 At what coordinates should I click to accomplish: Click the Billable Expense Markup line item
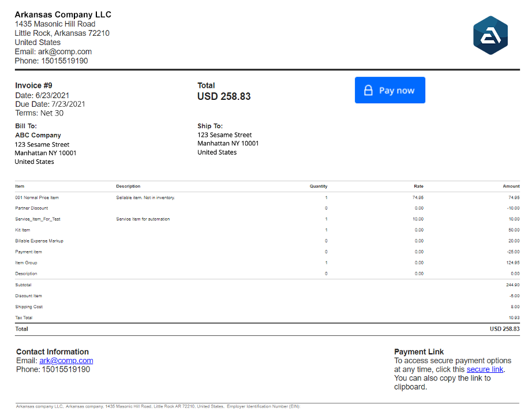(x=39, y=241)
